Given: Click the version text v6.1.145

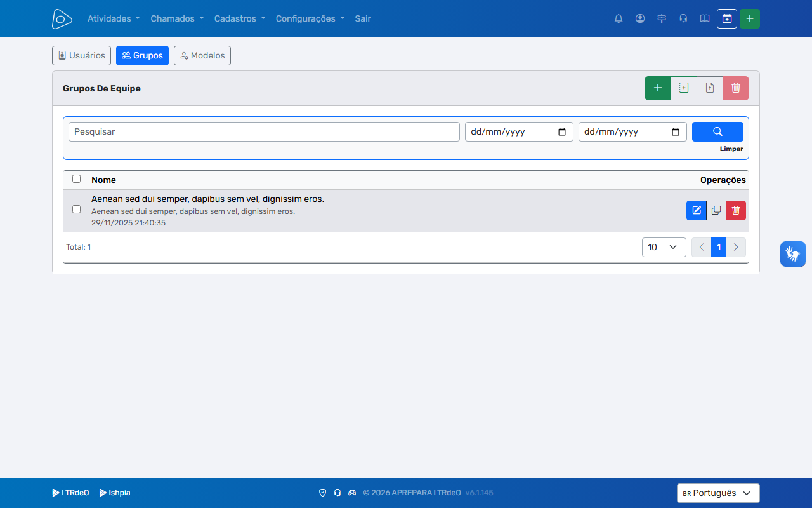Looking at the screenshot, I should tap(479, 493).
